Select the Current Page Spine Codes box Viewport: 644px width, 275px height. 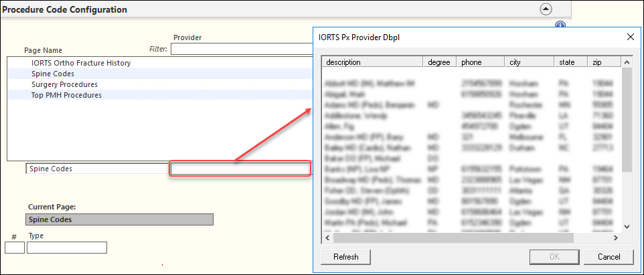pos(120,219)
